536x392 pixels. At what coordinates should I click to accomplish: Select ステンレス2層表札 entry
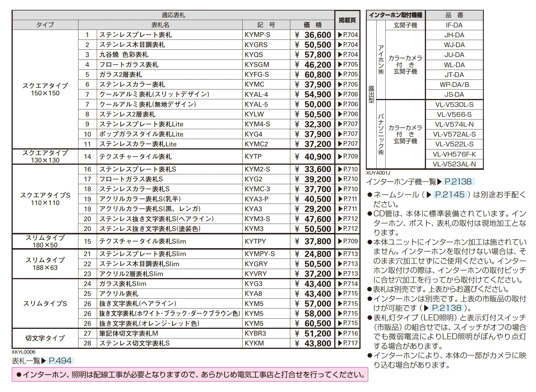pyautogui.click(x=127, y=114)
